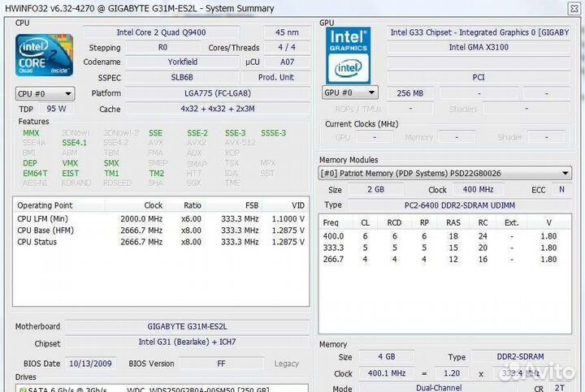This screenshot has width=585, height=392.
Task: Click the Prod. Unit field
Action: coord(276,77)
